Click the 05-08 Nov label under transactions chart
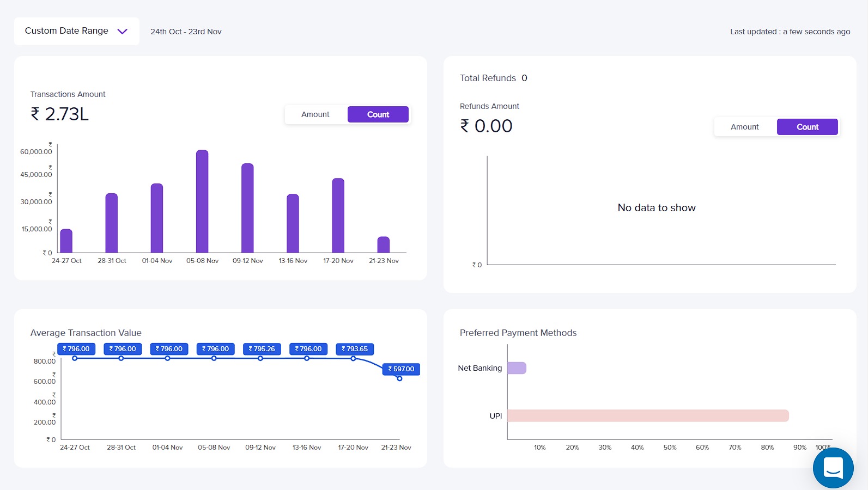This screenshot has width=868, height=490. tap(203, 261)
